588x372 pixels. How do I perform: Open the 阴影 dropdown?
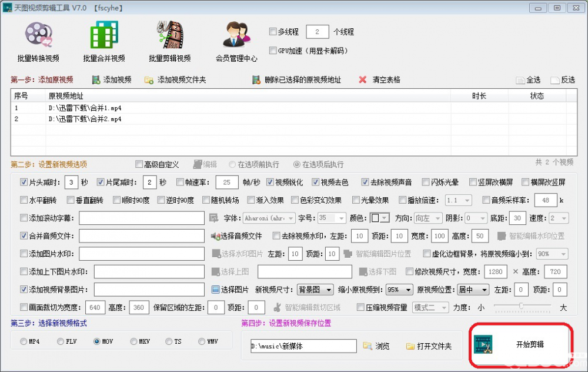tap(476, 218)
